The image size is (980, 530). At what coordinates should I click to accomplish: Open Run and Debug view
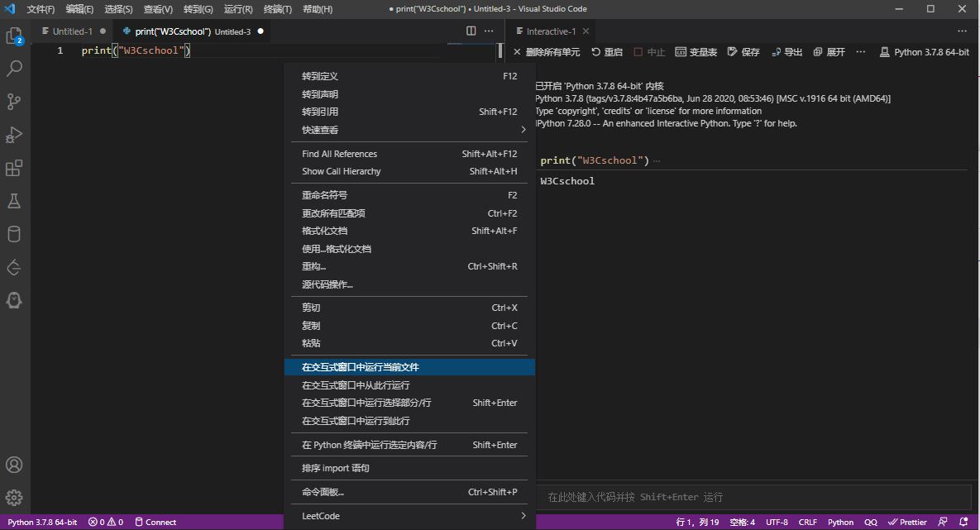(14, 135)
